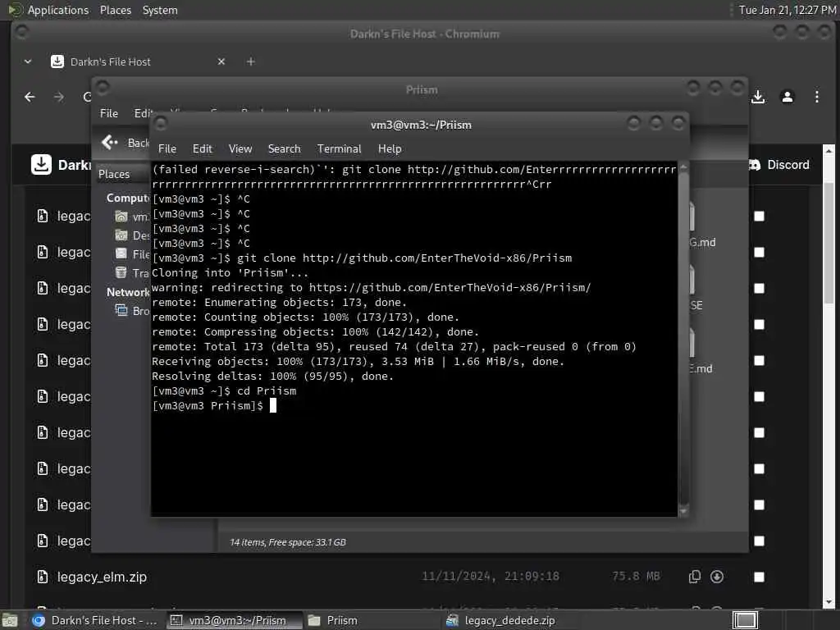The height and width of the screenshot is (630, 840).
Task: Collapse the Network section in sidebar
Action: click(128, 292)
